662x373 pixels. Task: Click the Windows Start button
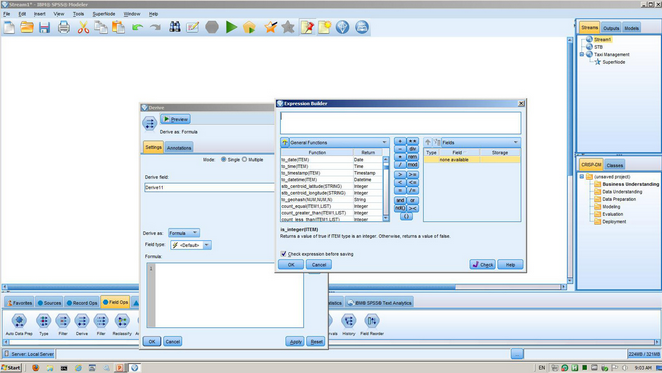pos(11,368)
